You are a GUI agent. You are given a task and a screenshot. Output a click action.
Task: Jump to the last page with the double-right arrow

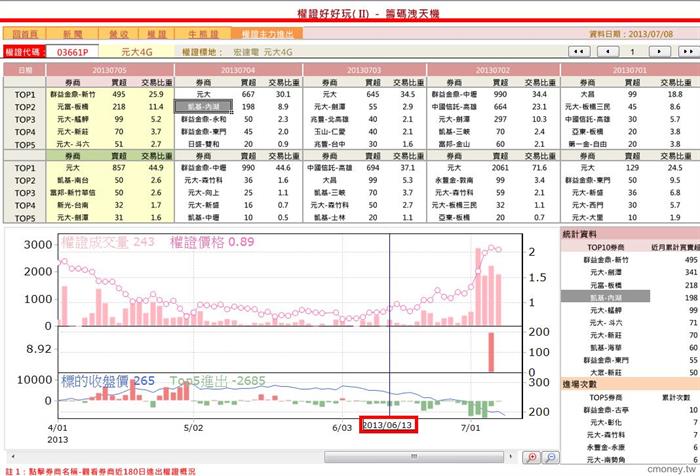coord(689,51)
